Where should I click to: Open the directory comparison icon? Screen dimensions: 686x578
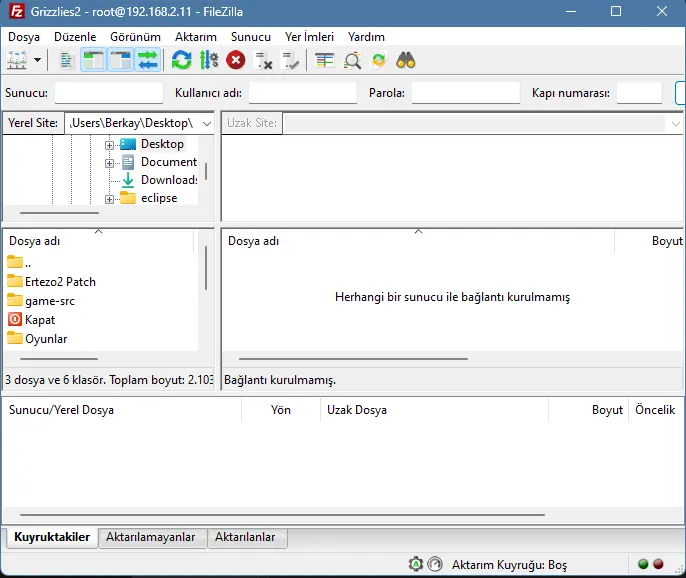pos(324,60)
